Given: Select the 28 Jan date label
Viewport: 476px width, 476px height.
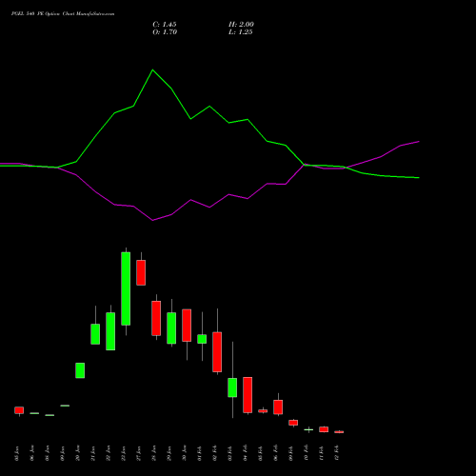Looking at the screenshot, I should point(154,453).
